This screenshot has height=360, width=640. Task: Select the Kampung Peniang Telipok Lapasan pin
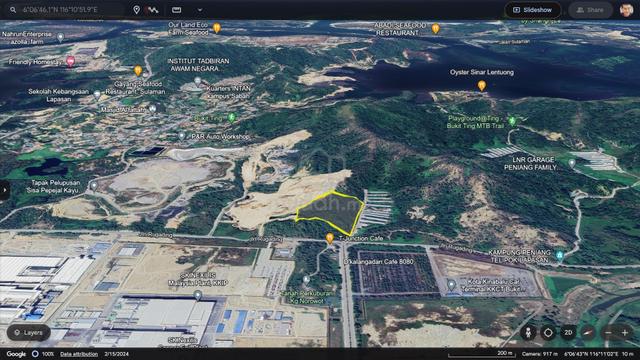560,256
